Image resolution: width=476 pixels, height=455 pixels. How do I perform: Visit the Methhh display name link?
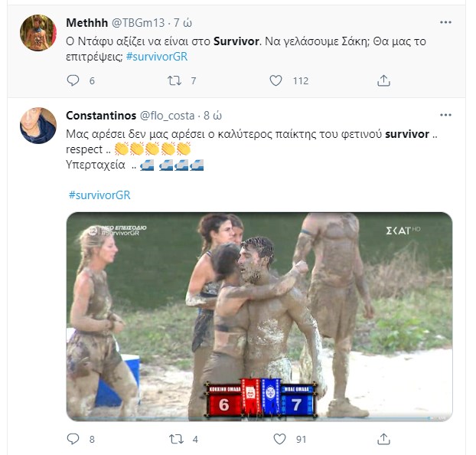click(88, 21)
